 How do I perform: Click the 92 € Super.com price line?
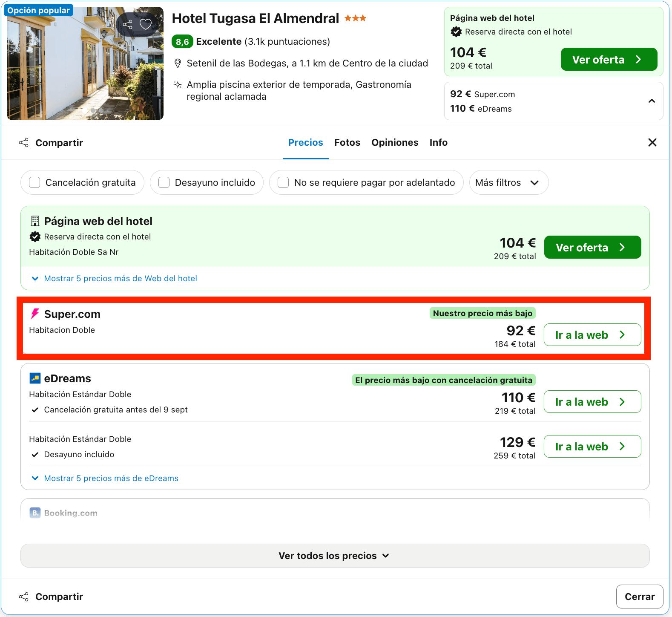tap(482, 94)
